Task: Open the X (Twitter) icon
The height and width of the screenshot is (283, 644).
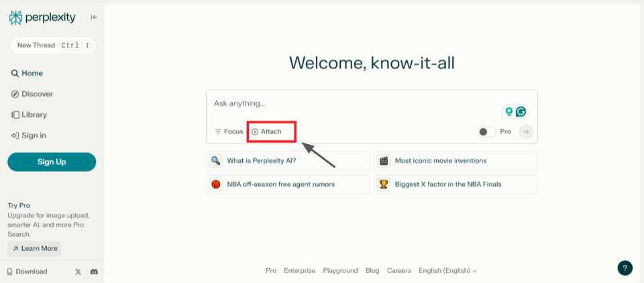Action: (x=78, y=272)
